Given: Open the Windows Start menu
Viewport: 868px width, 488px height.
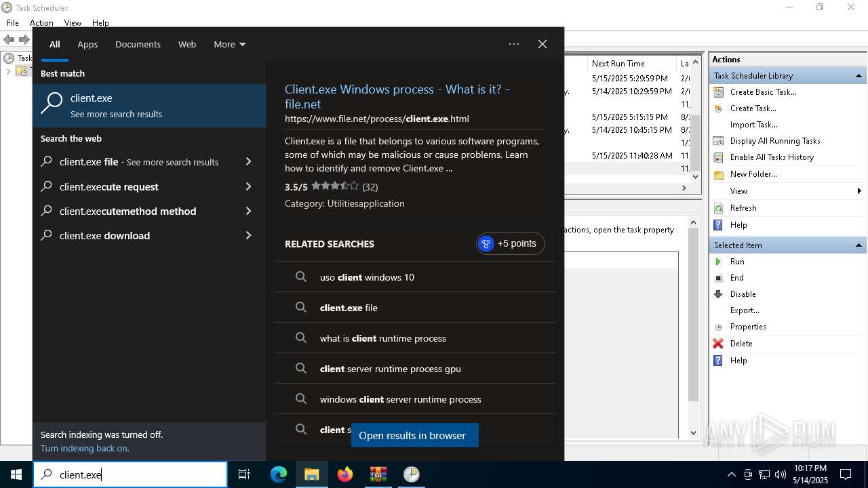Looking at the screenshot, I should (16, 474).
